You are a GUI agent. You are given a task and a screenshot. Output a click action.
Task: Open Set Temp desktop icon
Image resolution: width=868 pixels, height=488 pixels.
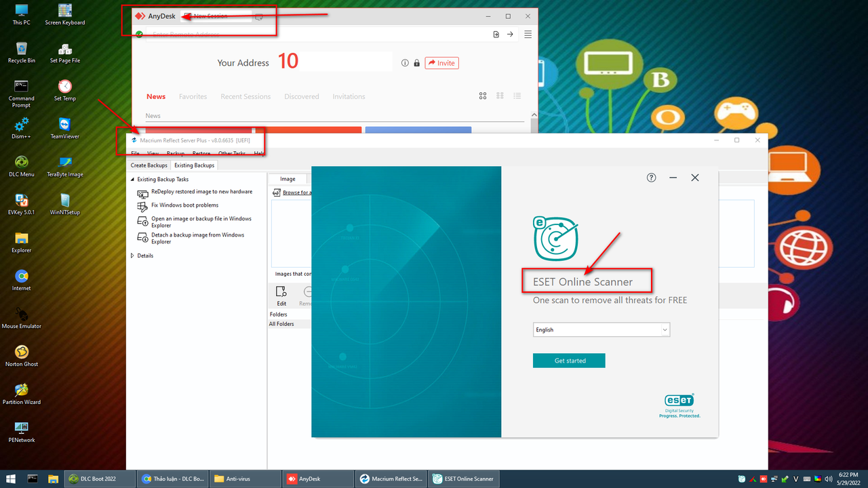point(65,90)
